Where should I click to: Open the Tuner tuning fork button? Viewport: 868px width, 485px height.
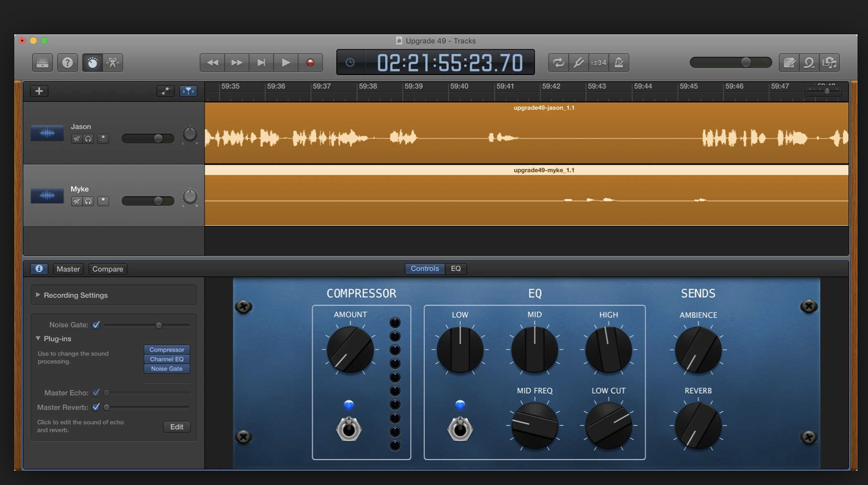(x=578, y=63)
